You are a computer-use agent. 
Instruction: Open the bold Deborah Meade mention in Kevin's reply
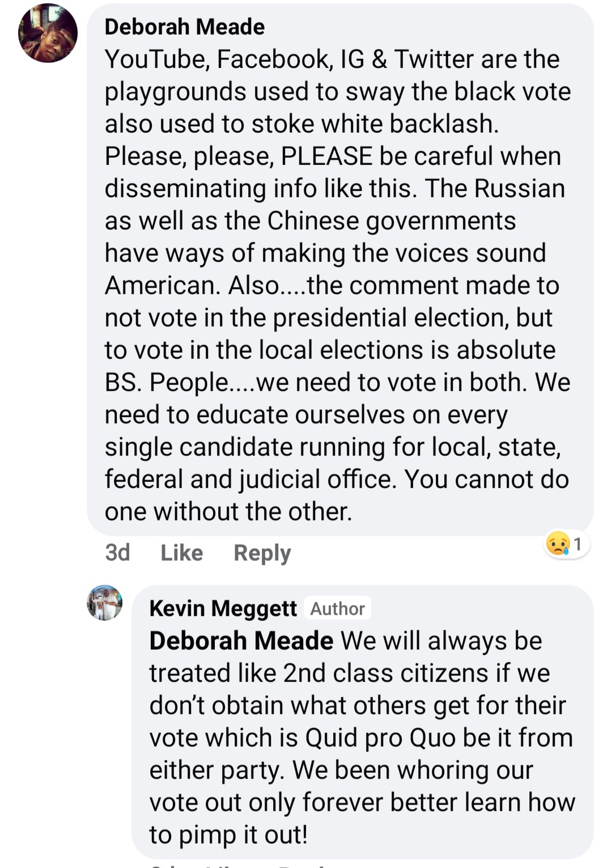(x=241, y=641)
